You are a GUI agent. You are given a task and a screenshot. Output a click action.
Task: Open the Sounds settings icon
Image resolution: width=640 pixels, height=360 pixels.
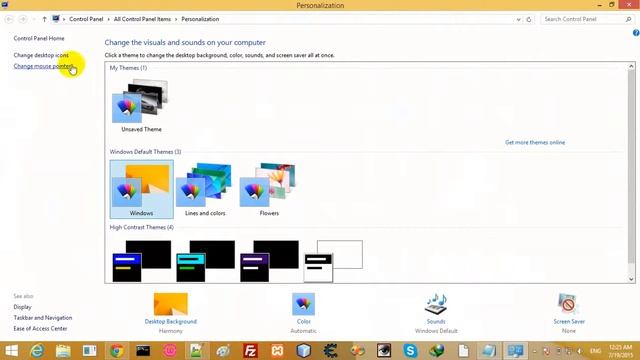436,304
